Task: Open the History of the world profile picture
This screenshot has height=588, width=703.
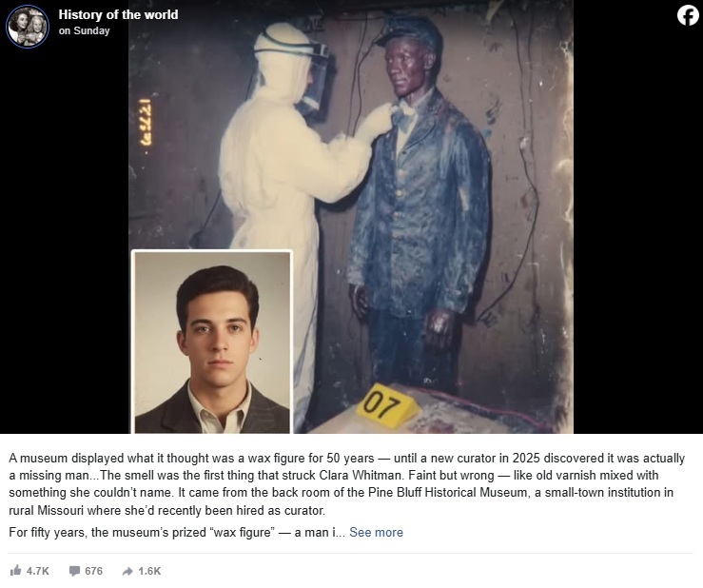Action: [28, 27]
